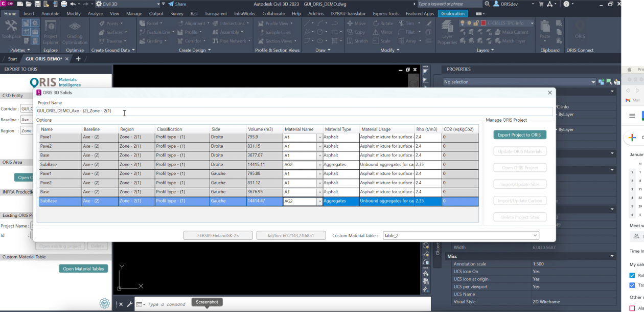This screenshot has height=312, width=644.
Task: Launch Grading Optimization
Action: tap(75, 32)
